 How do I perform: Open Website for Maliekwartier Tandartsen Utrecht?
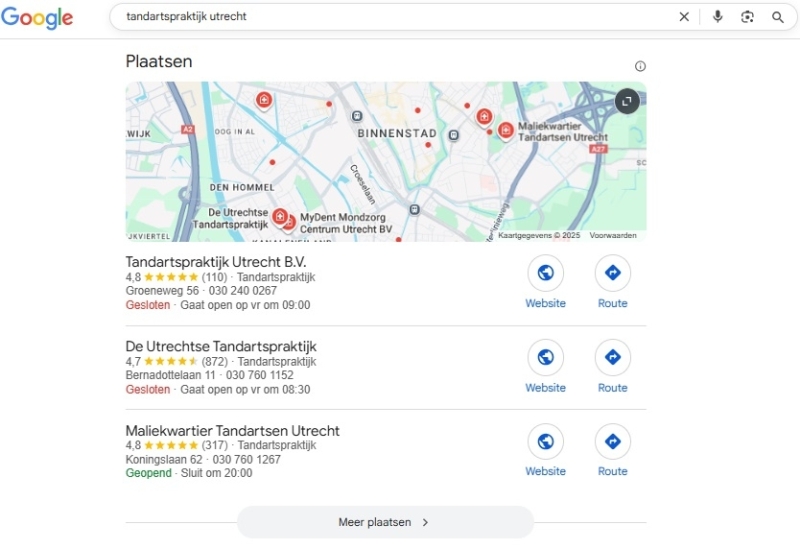pyautogui.click(x=545, y=450)
